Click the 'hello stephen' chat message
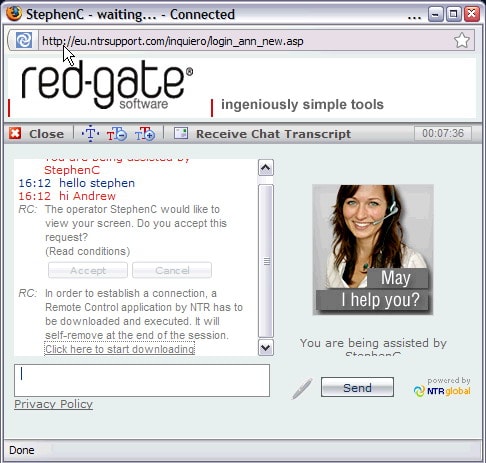Image resolution: width=486 pixels, height=463 pixels. [x=97, y=183]
